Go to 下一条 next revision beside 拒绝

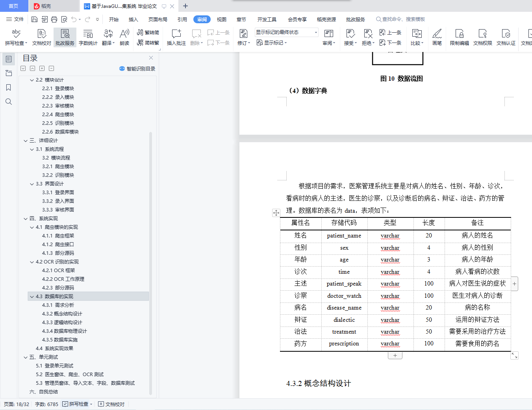point(391,43)
